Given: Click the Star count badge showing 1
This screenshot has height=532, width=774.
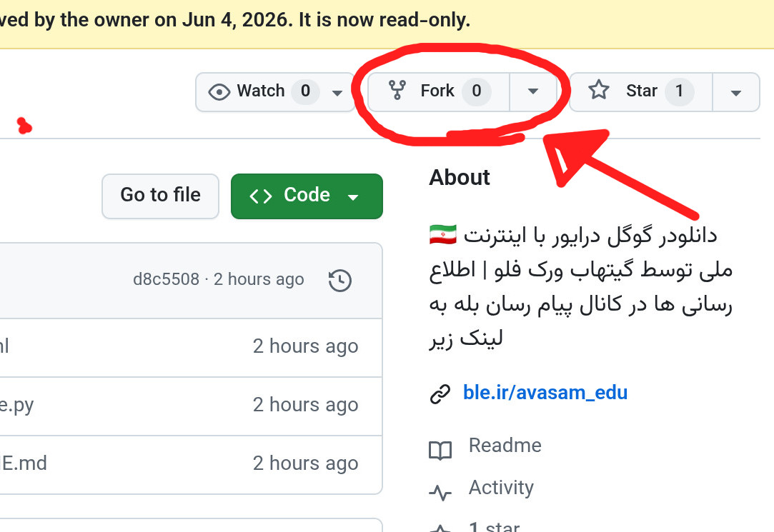Looking at the screenshot, I should (679, 91).
